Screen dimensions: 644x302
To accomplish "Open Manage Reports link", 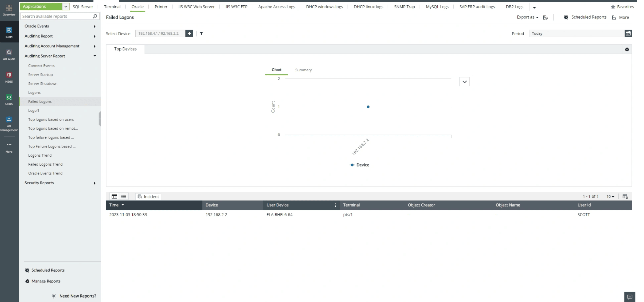I will (x=46, y=281).
